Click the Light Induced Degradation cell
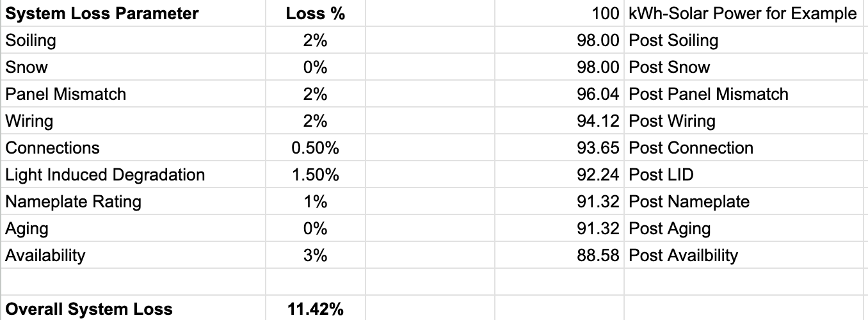The height and width of the screenshot is (320, 868). click(106, 175)
